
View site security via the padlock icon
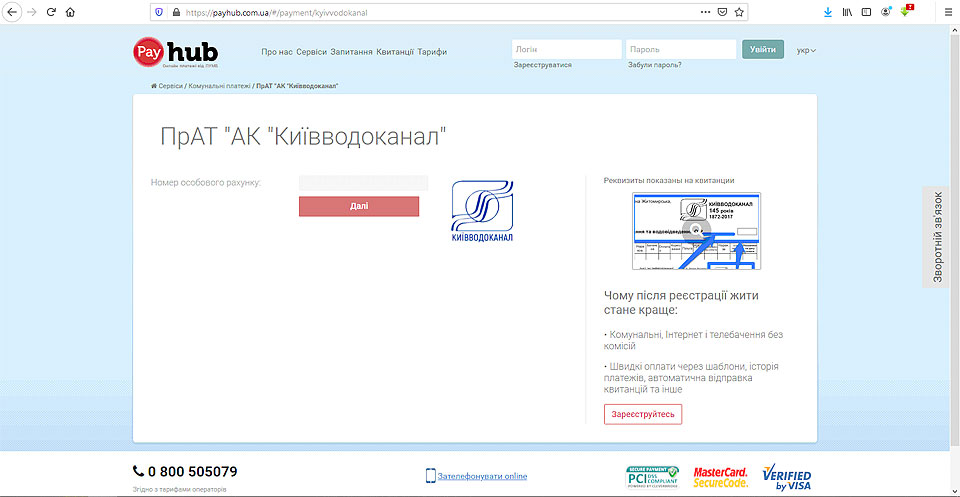[x=177, y=12]
